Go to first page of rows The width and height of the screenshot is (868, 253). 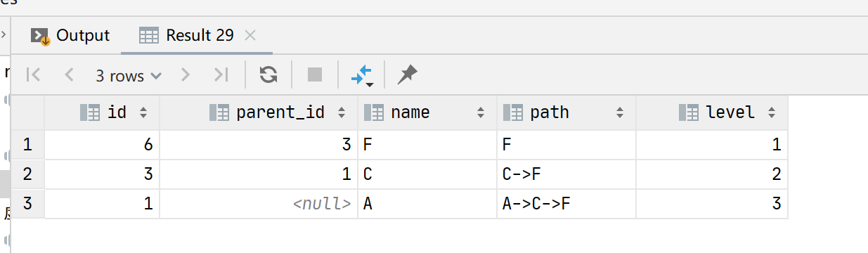33,75
